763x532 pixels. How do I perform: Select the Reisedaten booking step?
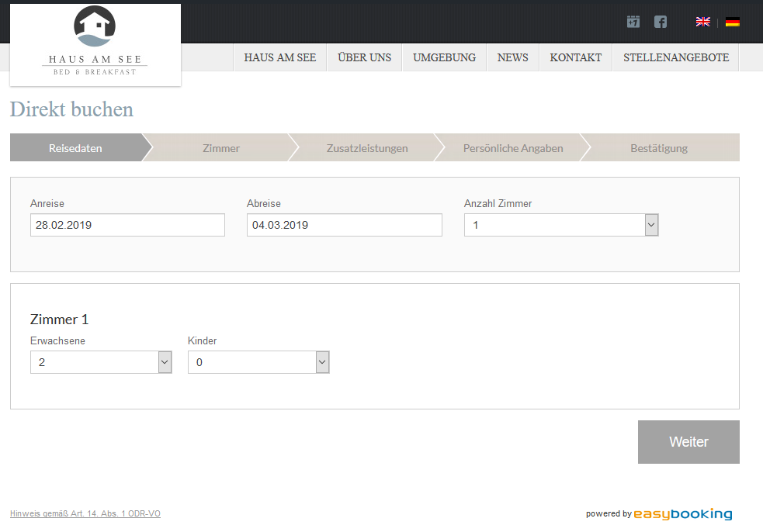coord(76,148)
